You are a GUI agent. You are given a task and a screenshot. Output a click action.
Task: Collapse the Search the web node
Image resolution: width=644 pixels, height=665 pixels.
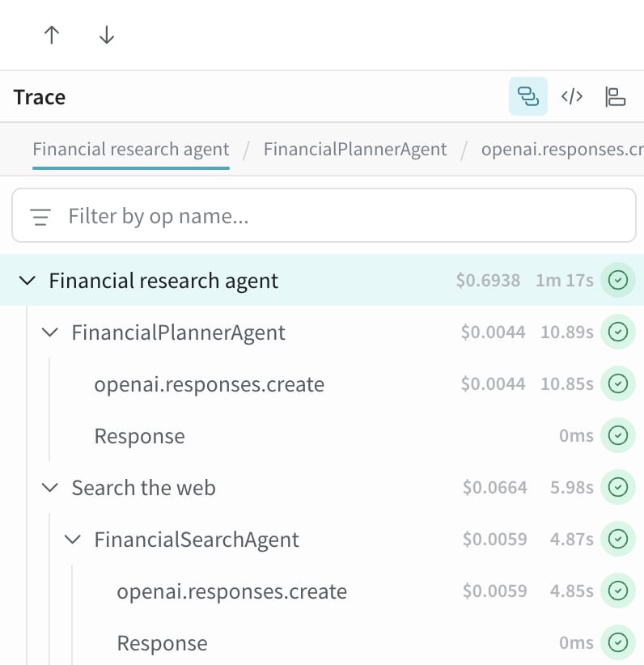coord(49,487)
